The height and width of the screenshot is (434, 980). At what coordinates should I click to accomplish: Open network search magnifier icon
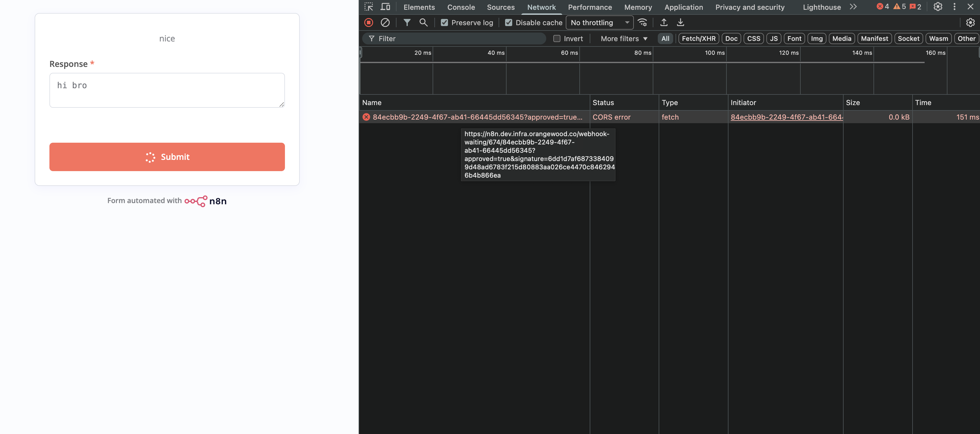[423, 22]
